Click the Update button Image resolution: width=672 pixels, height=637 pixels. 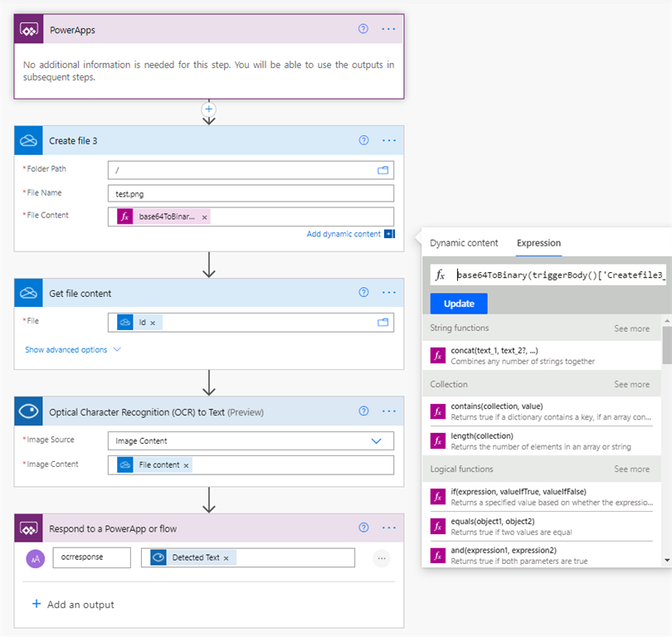tap(459, 303)
